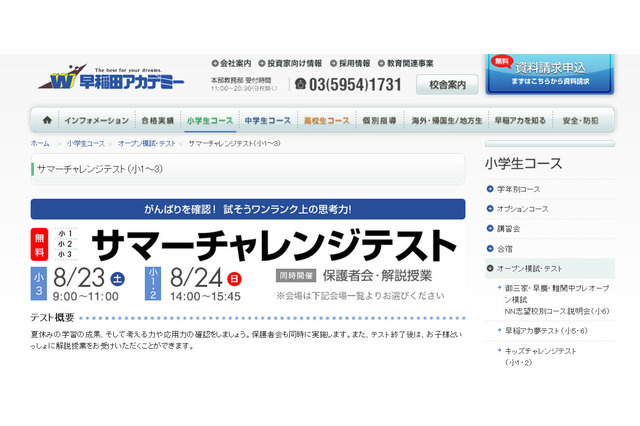This screenshot has height=426, width=640.
Task: Click the 会場は下記会場一覧 note text
Action: [360, 295]
